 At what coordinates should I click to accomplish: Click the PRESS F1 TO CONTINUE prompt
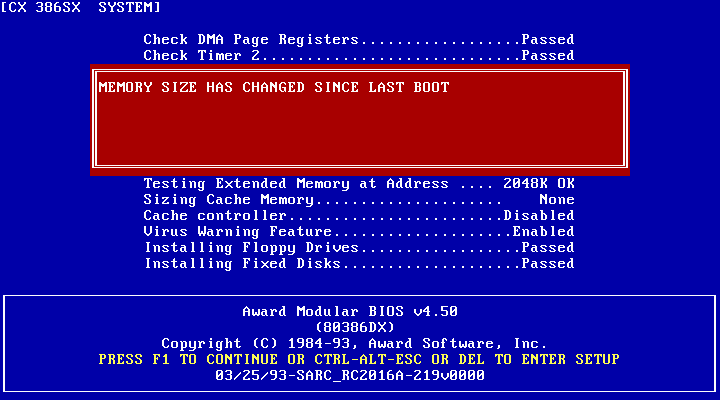359,359
